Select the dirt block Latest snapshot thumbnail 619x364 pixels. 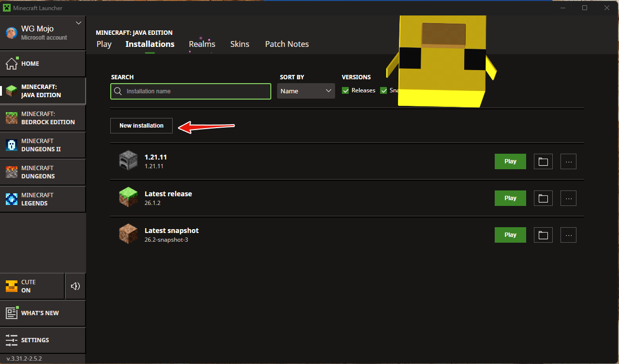[x=129, y=234]
